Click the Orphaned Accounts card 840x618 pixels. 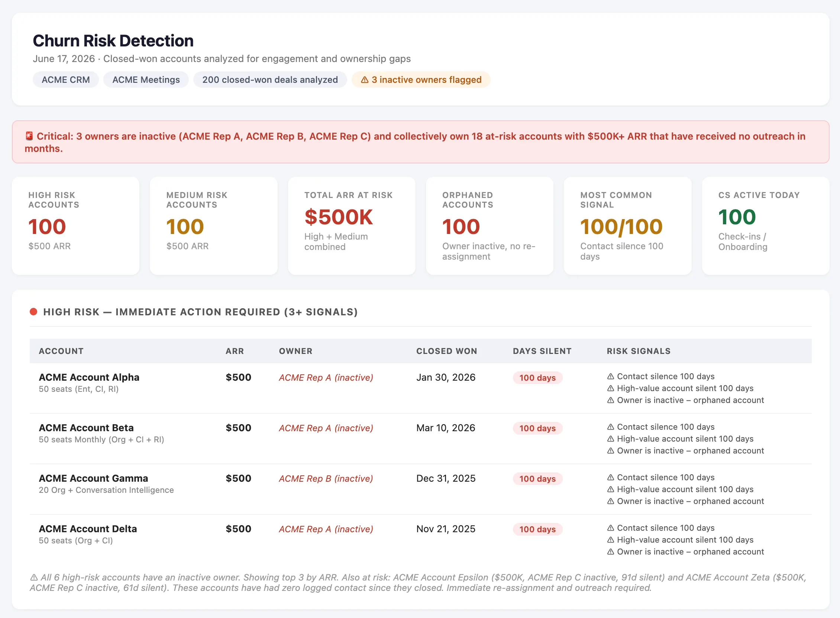coord(490,226)
